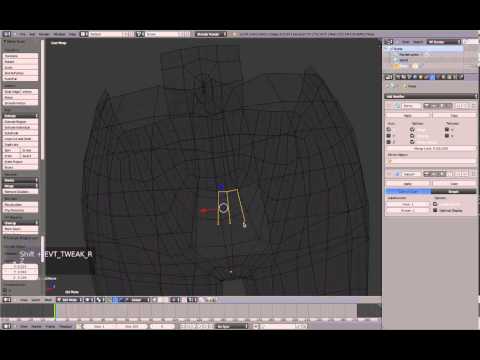This screenshot has width=480, height=360.
Task: Enable the Optimal Display checkbox
Action: click(x=435, y=210)
